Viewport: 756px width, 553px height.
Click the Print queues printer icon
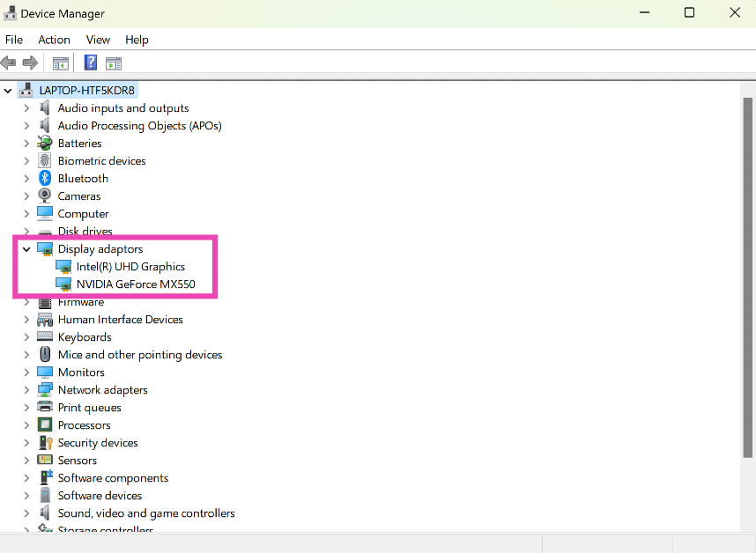(45, 408)
